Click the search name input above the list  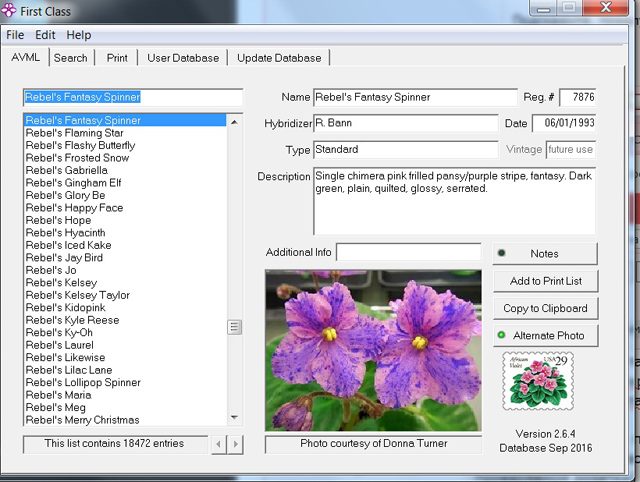(133, 97)
